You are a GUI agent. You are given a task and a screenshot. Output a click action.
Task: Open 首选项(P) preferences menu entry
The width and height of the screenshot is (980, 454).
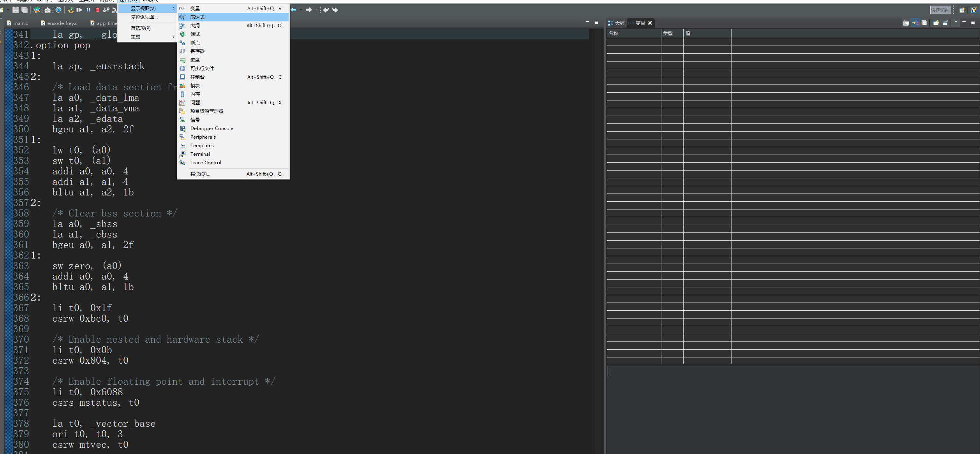pos(148,28)
